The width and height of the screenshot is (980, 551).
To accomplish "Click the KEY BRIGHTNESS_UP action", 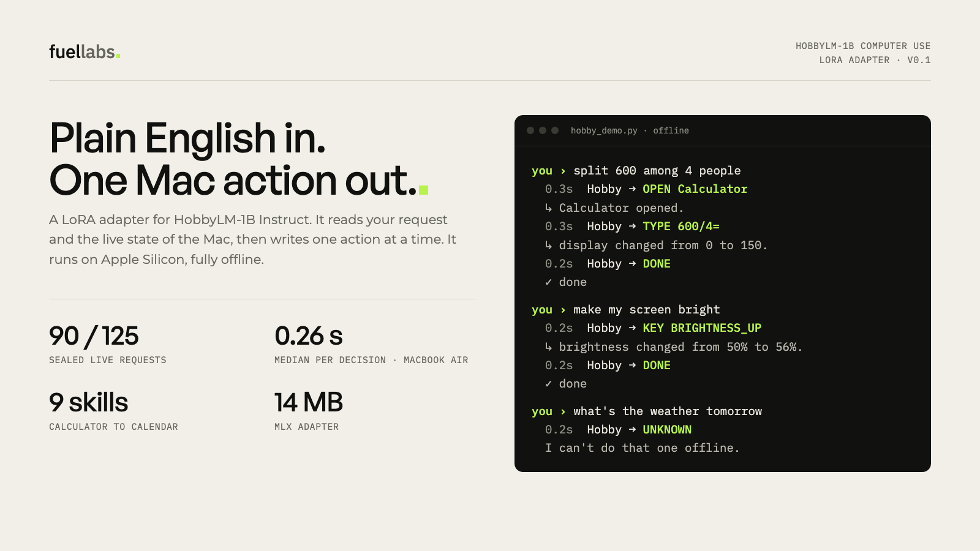I will click(x=702, y=328).
